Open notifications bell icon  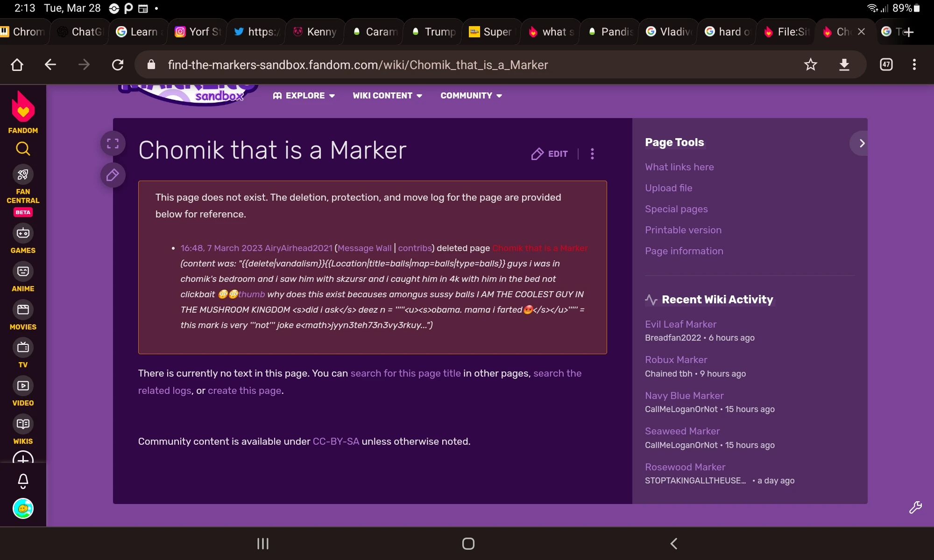pos(23,480)
